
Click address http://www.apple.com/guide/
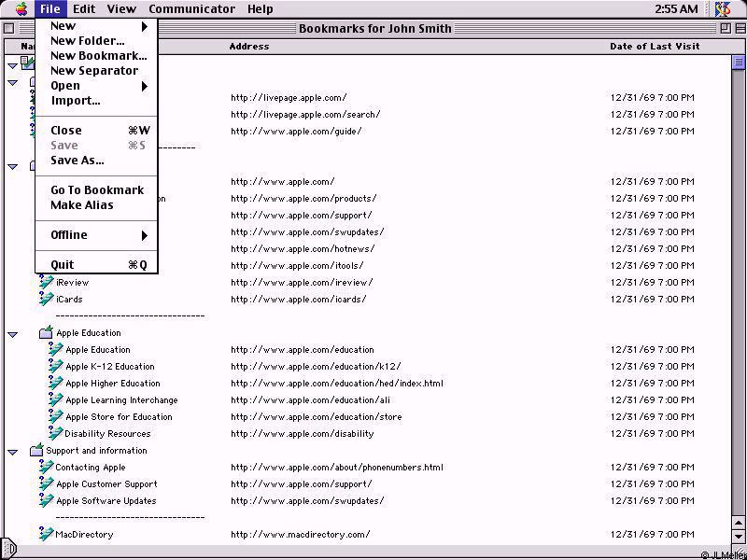tap(296, 131)
